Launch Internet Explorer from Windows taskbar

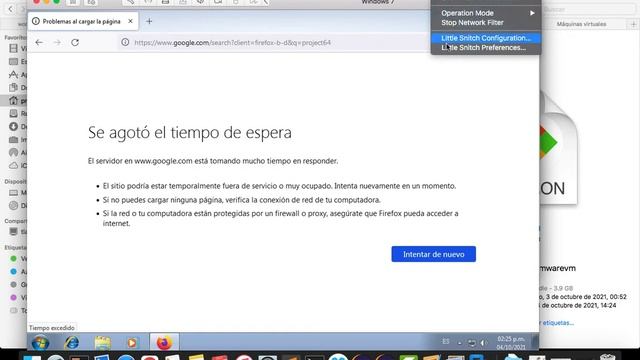[x=71, y=342]
